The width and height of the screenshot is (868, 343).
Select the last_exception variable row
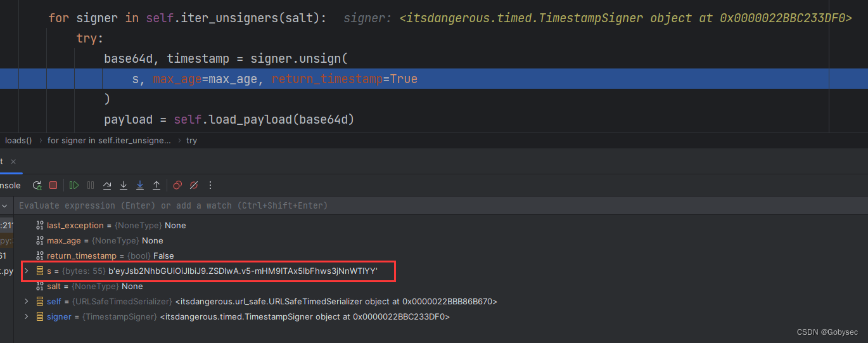[x=440, y=225]
